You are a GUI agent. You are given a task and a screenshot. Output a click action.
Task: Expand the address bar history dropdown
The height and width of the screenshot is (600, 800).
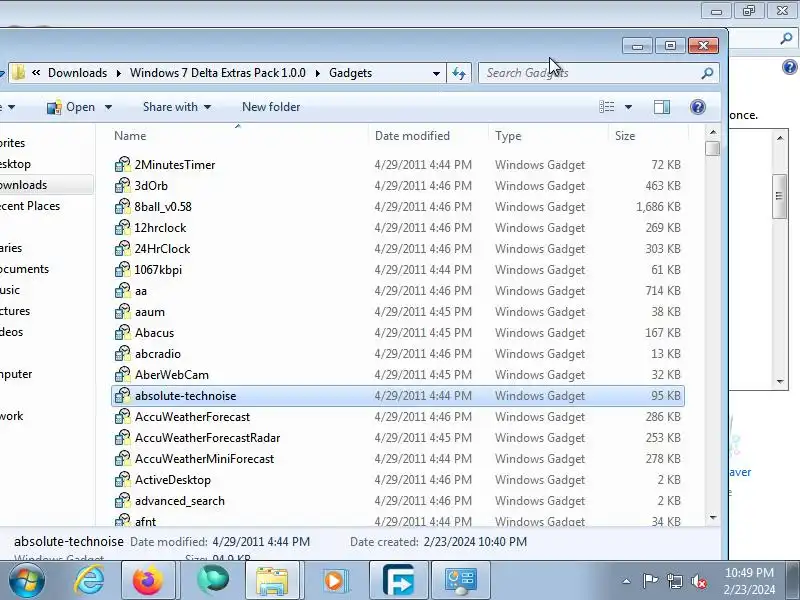(x=436, y=73)
